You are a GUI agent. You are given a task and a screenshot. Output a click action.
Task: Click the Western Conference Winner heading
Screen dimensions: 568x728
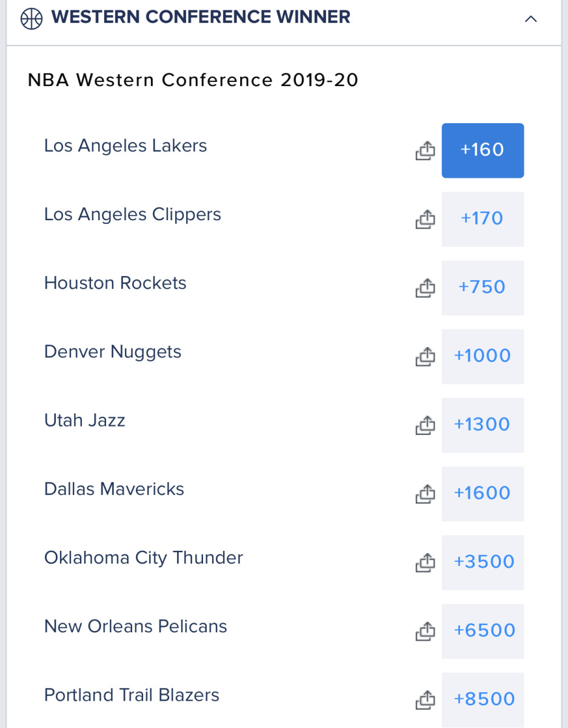pos(201,18)
